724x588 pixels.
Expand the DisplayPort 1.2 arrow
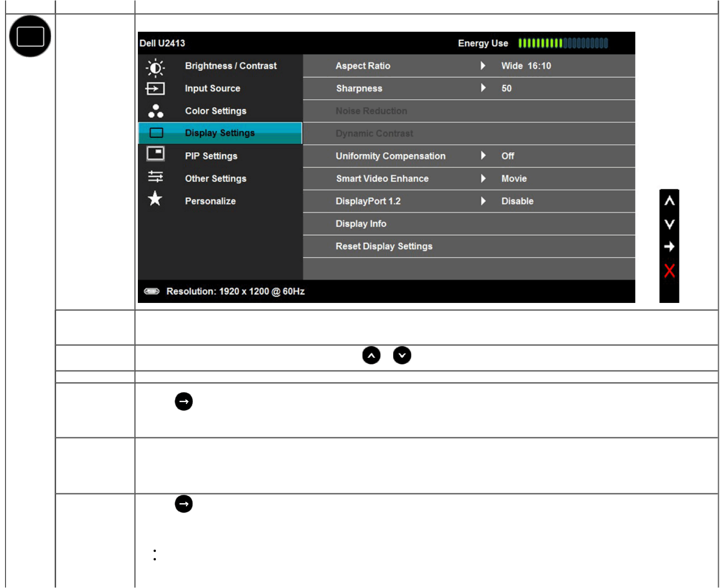pos(483,201)
